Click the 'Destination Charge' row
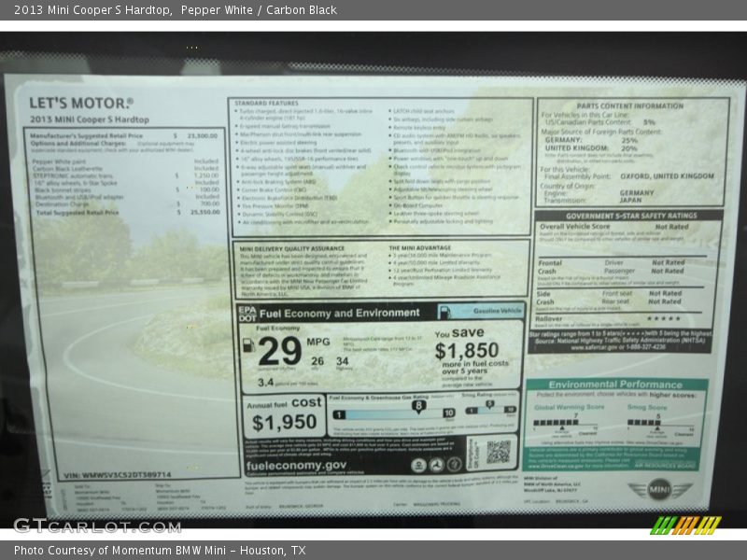This screenshot has width=747, height=560. [128, 204]
